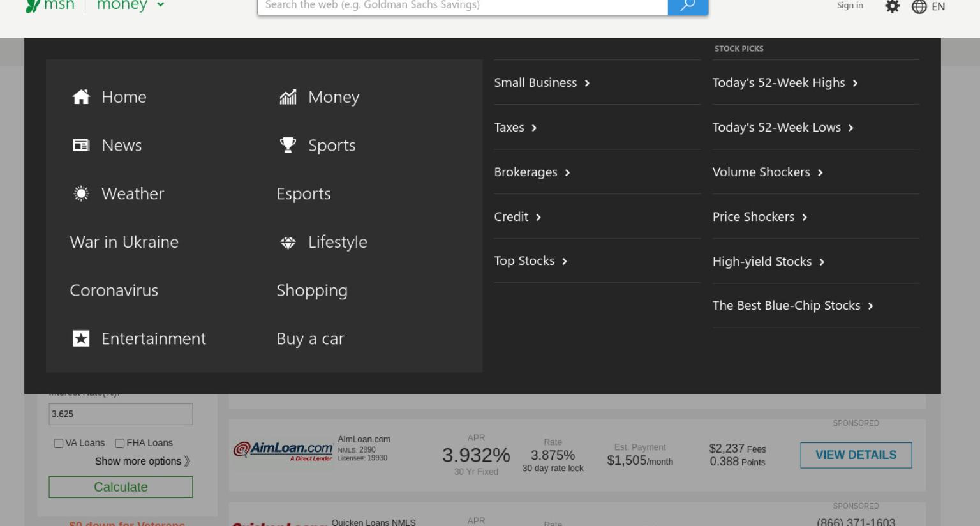Click VIEW DETAILS for AimLoan.com
The height and width of the screenshot is (526, 980).
[x=856, y=455]
